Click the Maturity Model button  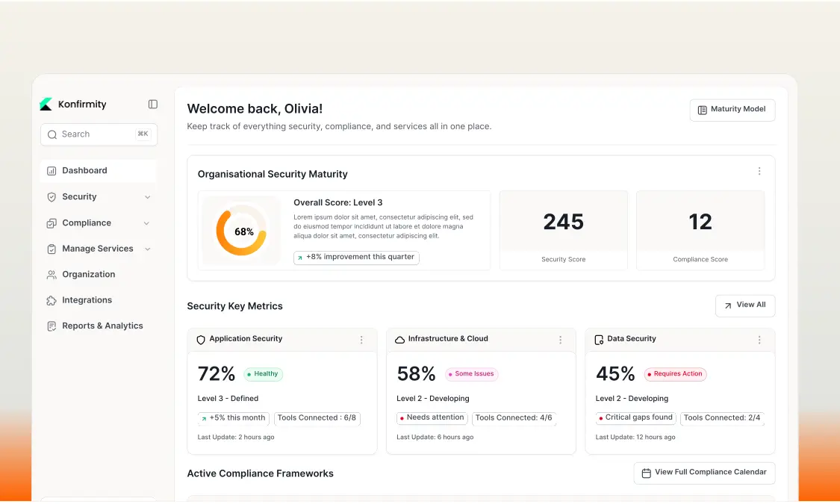732,110
